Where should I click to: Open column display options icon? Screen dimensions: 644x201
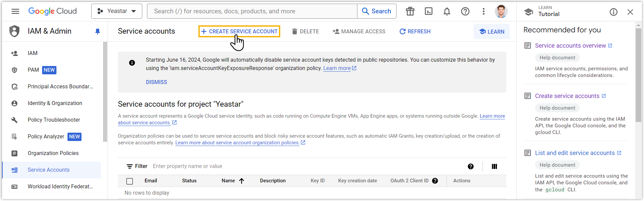pyautogui.click(x=494, y=166)
